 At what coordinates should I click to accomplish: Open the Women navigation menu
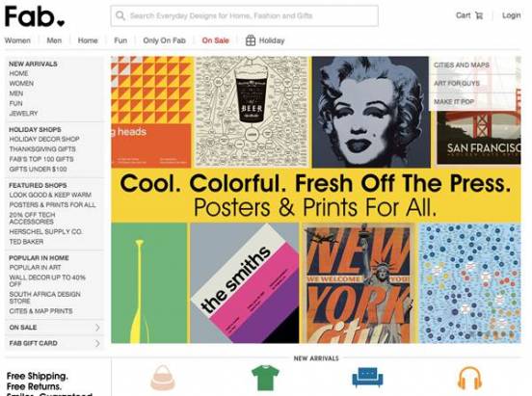pyautogui.click(x=17, y=40)
